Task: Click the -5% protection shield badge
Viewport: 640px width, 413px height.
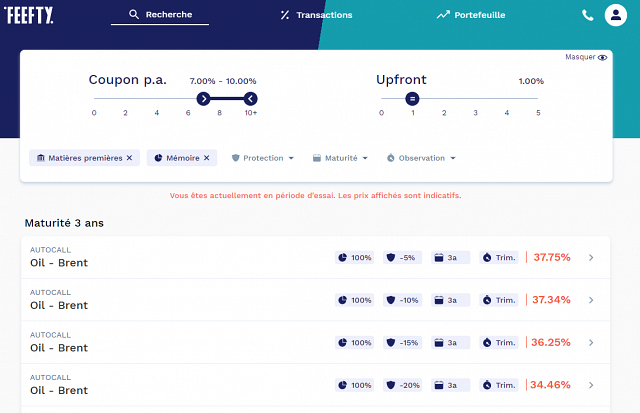Action: 401,257
